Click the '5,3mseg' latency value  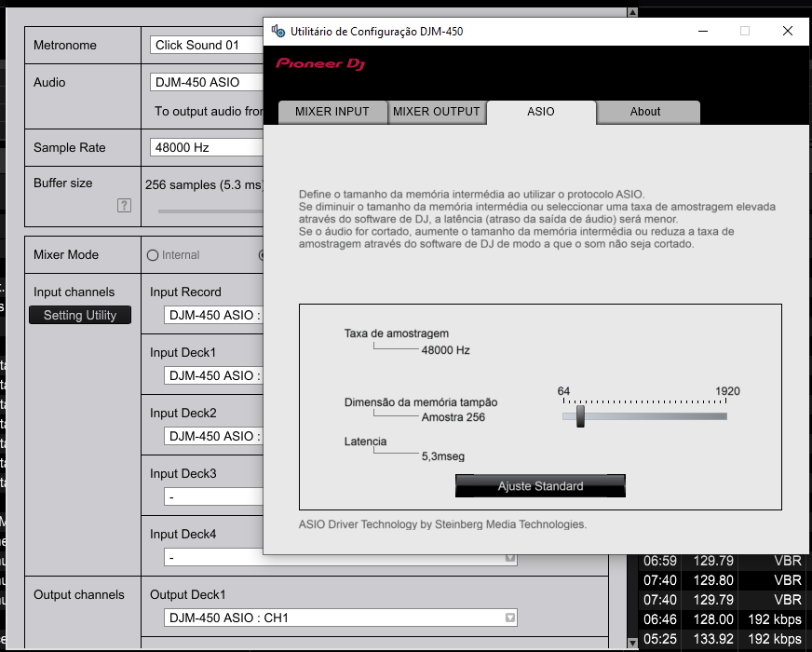coord(442,456)
